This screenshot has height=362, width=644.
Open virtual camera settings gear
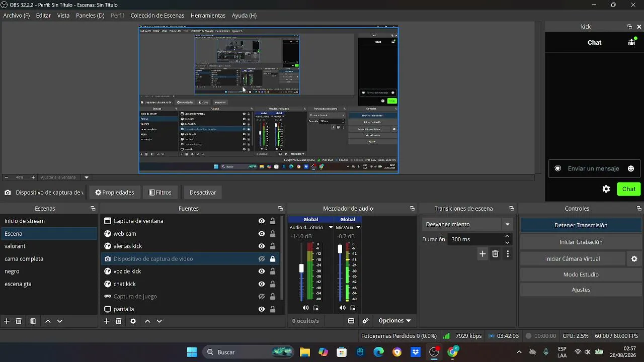(x=634, y=259)
